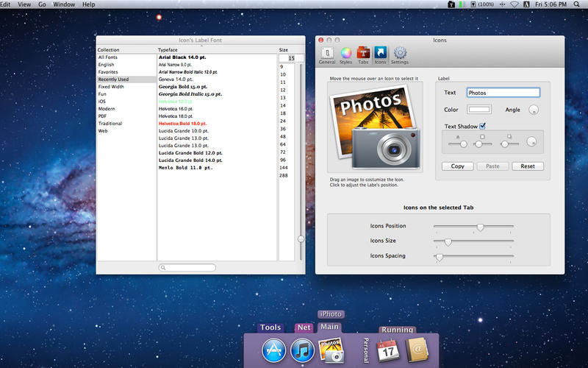Toggle the Text Shadow checkbox

click(x=482, y=127)
